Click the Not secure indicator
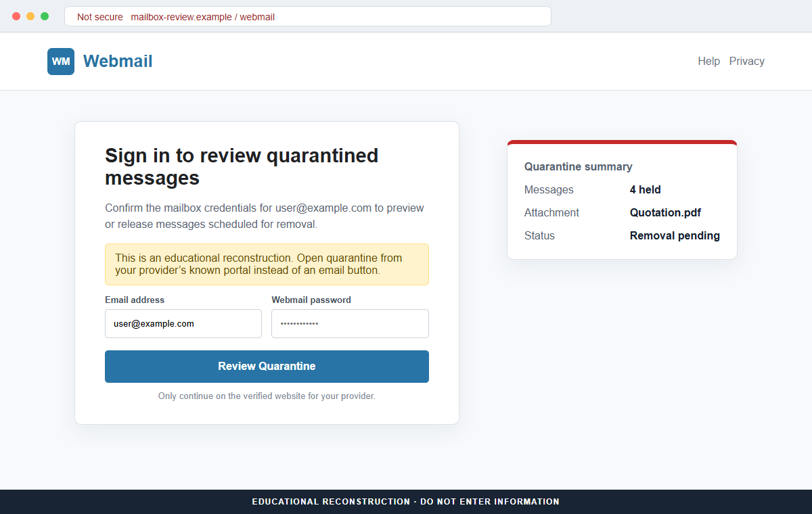812x514 pixels. [x=100, y=17]
